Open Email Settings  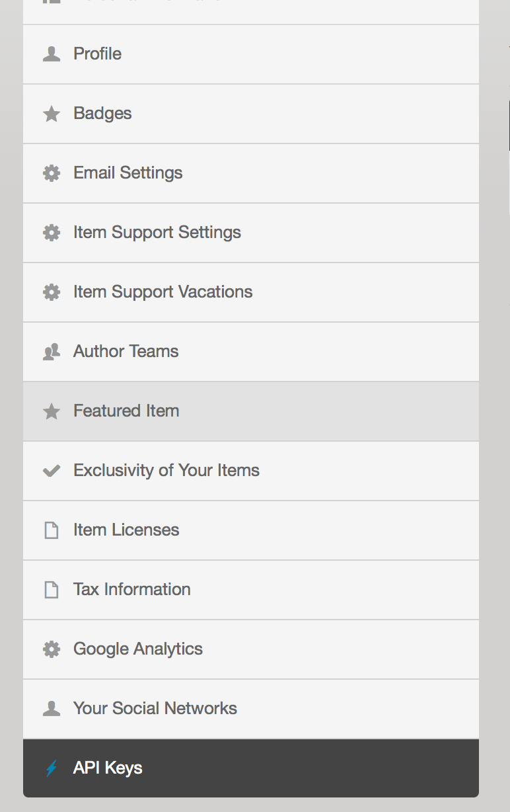(127, 173)
